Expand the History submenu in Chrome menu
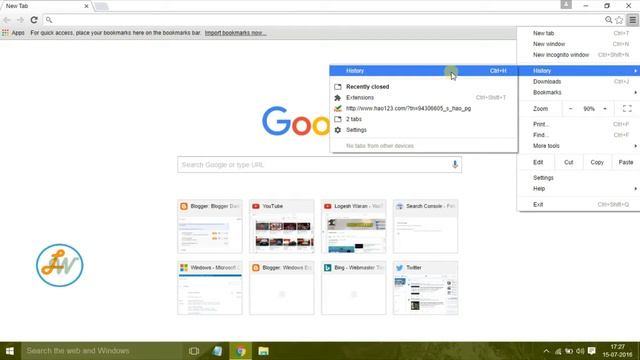Viewport: 640px width, 360px height. coord(578,71)
